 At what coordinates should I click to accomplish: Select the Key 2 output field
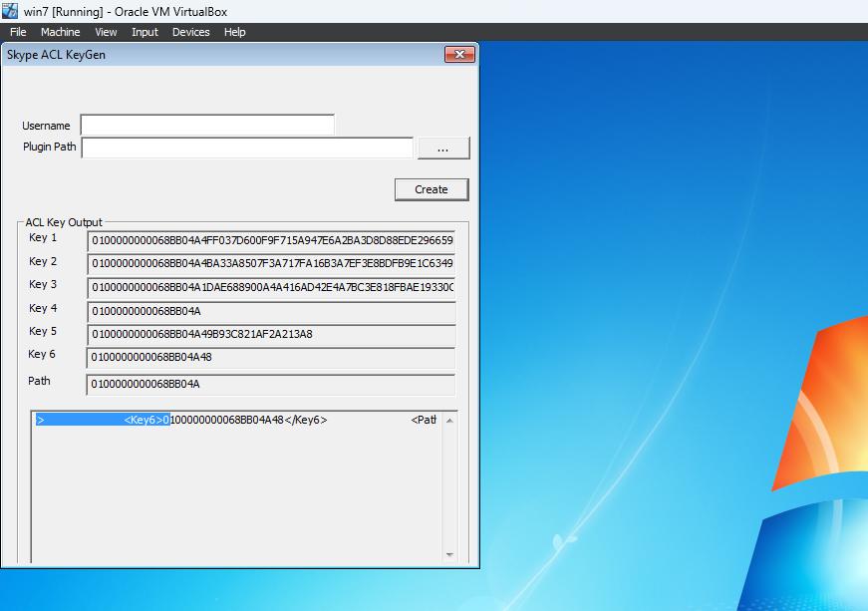[271, 264]
